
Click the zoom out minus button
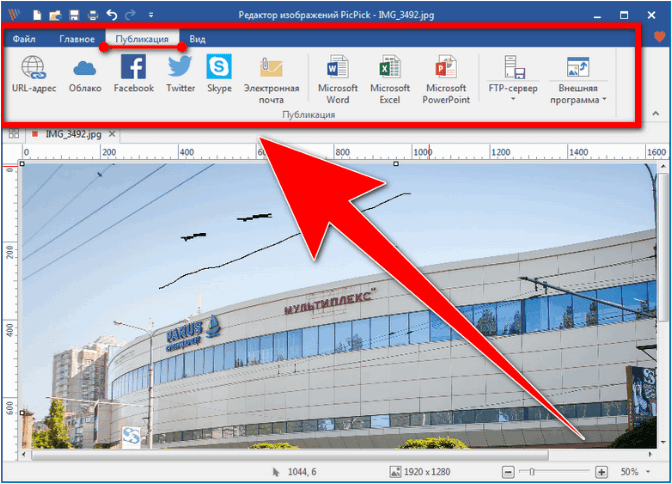509,471
